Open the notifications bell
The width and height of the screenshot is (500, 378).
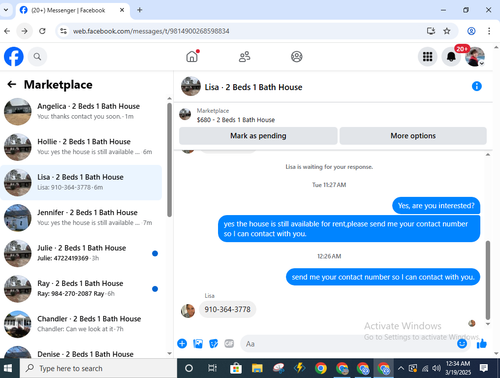[x=451, y=56]
